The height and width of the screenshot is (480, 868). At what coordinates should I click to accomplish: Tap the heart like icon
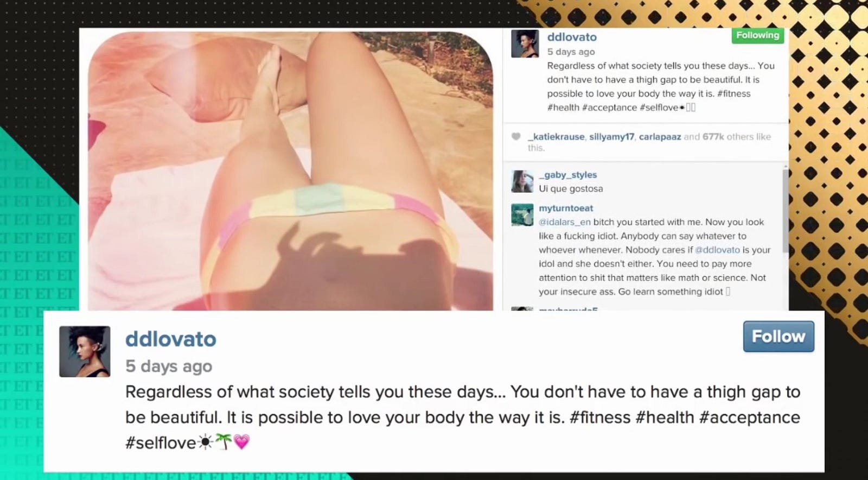(x=516, y=136)
